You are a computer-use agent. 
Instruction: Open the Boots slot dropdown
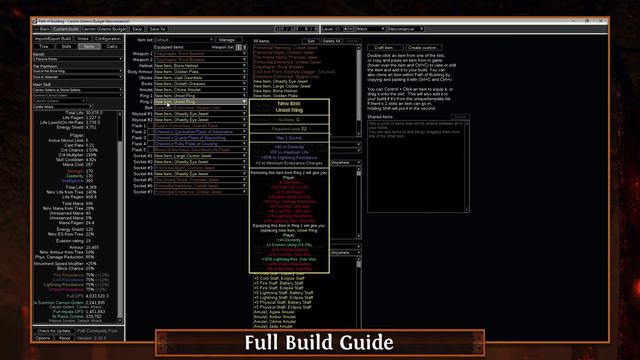200,84
